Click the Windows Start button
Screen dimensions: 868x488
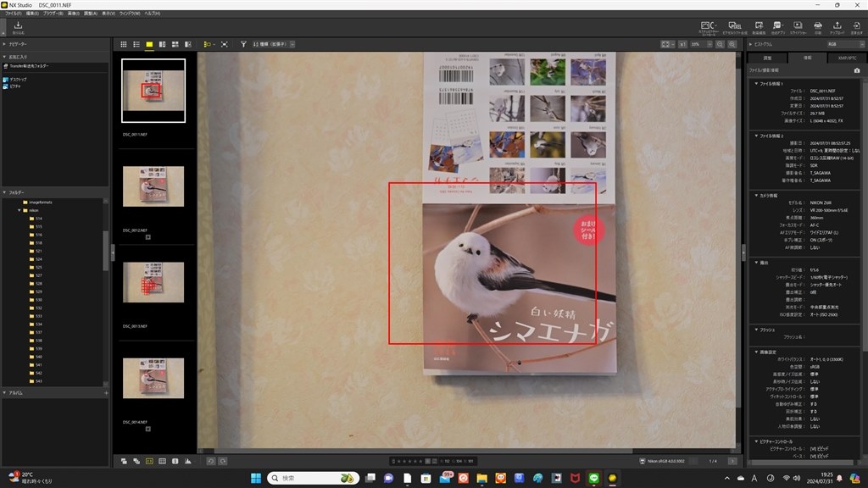pos(256,478)
